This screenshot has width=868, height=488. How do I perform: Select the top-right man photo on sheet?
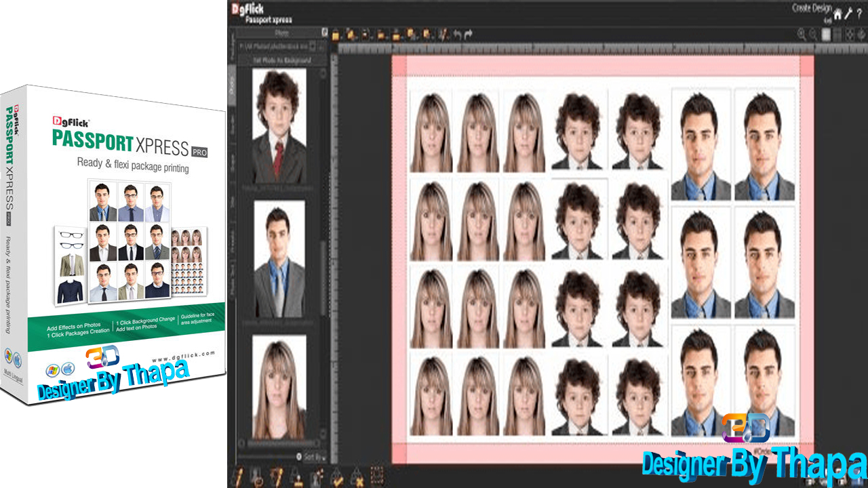(765, 144)
